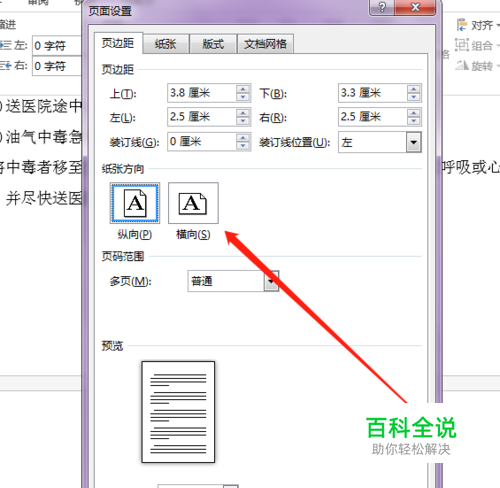Click the right indent icon beside 右

click(5, 66)
